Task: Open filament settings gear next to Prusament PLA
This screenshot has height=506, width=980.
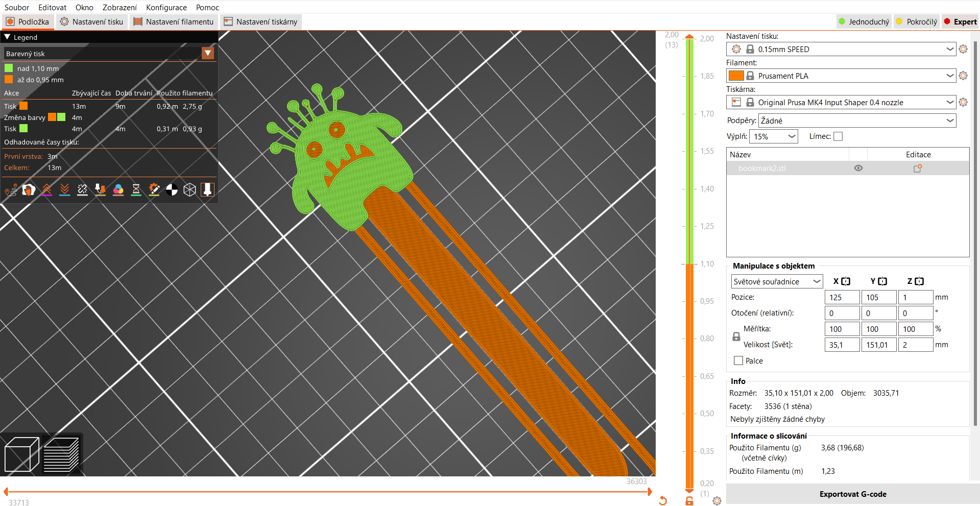Action: tap(963, 76)
